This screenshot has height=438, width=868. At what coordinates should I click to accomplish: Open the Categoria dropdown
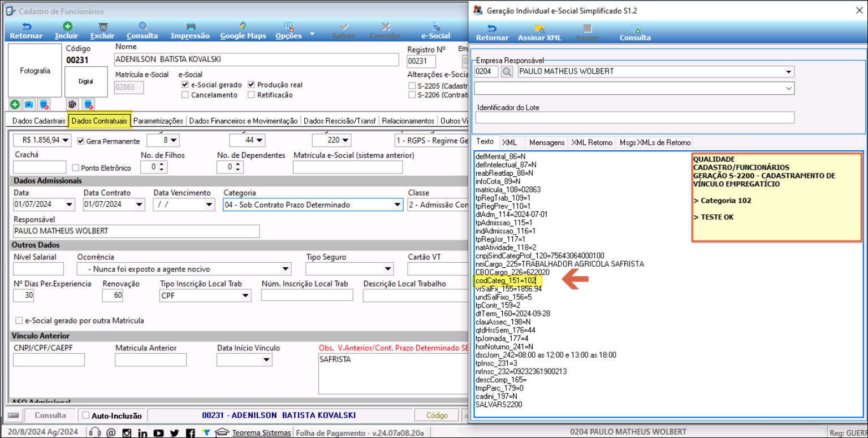(398, 205)
